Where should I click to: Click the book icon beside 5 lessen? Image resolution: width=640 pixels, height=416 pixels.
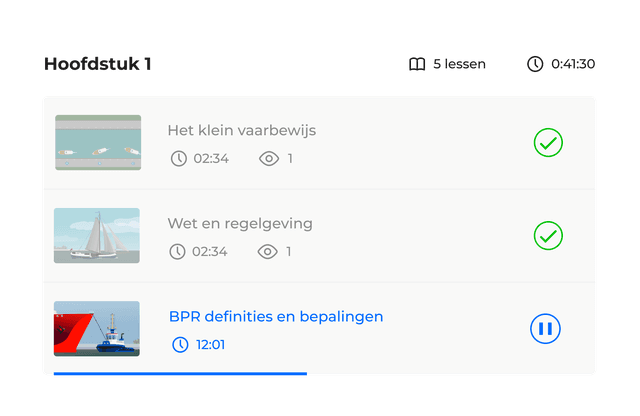coord(417,64)
